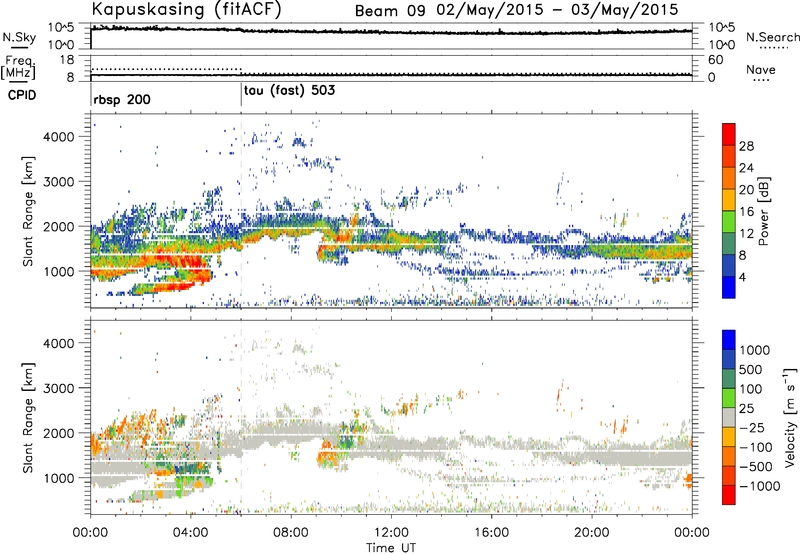Viewport: 800px width, 554px height.
Task: Select the Beam 09 label in header
Action: tap(390, 11)
